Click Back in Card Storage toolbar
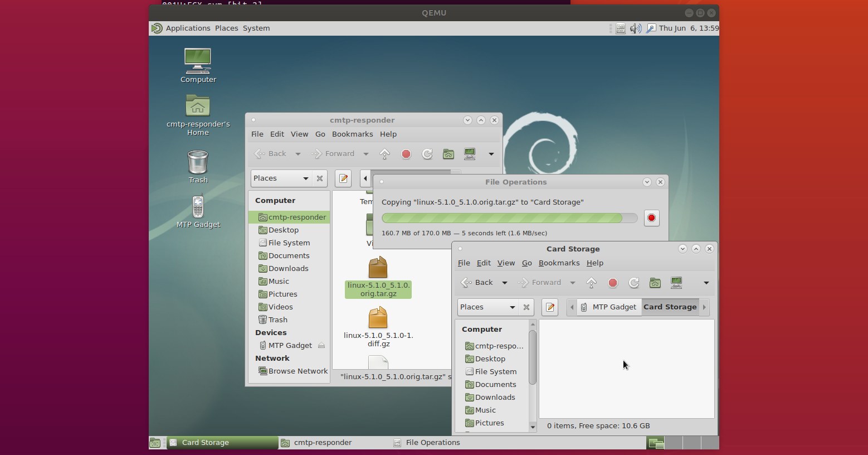 477,283
